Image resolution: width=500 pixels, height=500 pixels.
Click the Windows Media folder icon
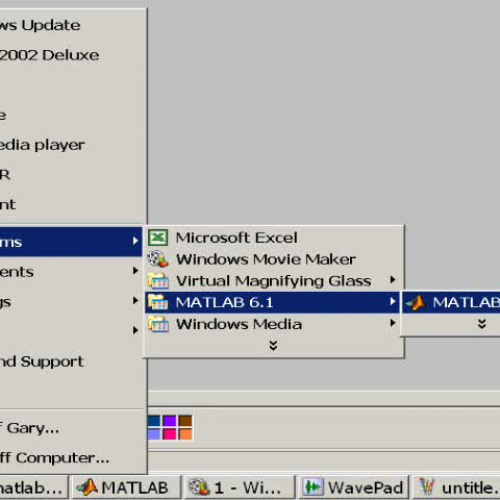(158, 324)
